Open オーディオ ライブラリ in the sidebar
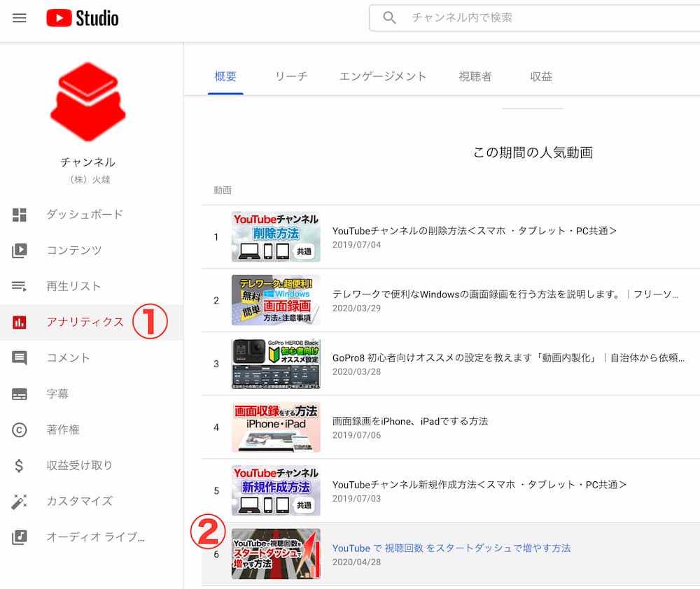The height and width of the screenshot is (589, 700). point(92,537)
